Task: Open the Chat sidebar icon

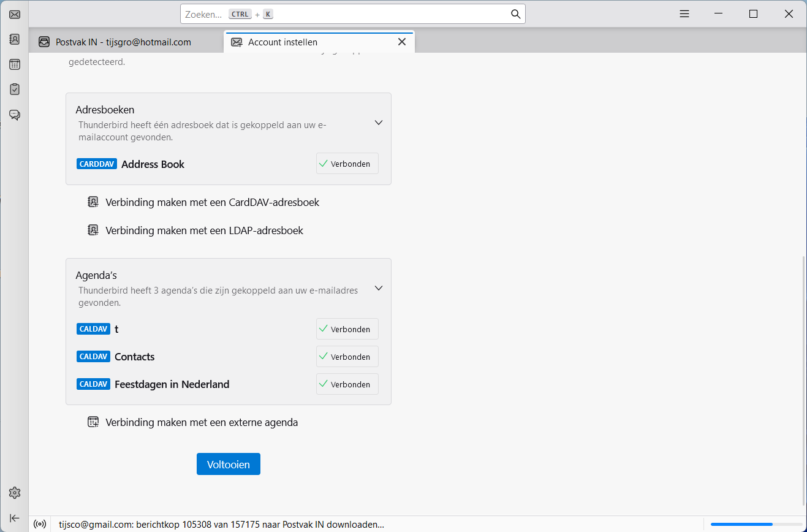Action: coord(15,115)
